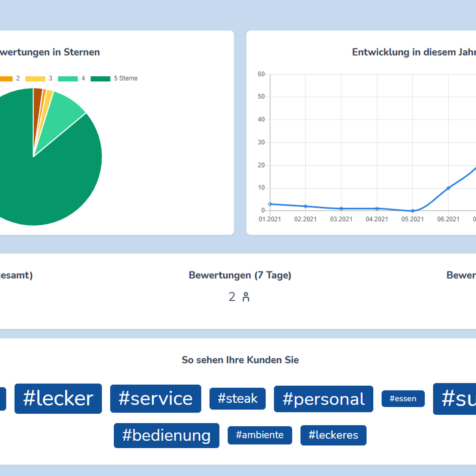The height and width of the screenshot is (476, 476).
Task: Select the #steak hashtag tag
Action: click(238, 398)
